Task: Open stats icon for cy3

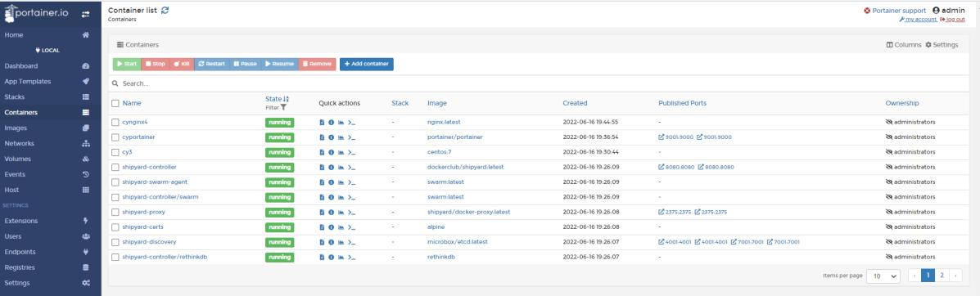Action: tap(341, 152)
